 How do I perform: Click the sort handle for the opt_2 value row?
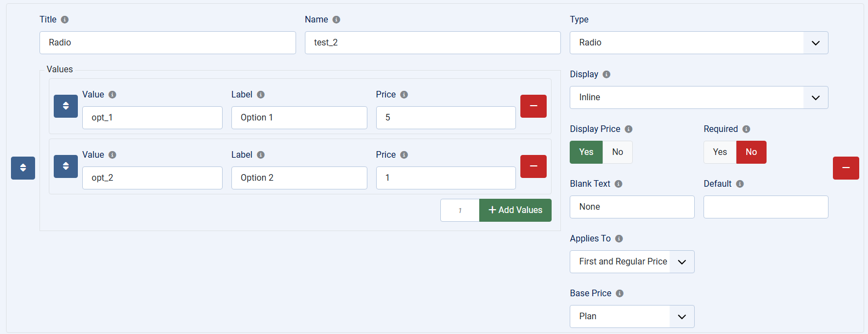66,166
